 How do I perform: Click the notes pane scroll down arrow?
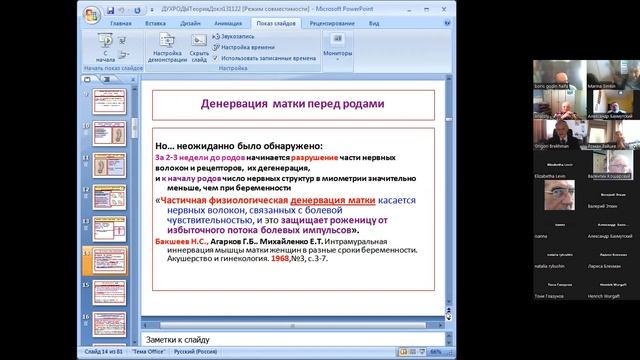pyautogui.click(x=449, y=343)
